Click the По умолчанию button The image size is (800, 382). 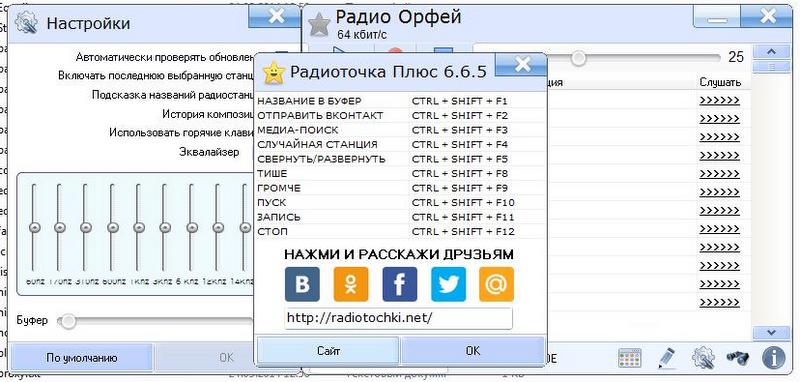pos(82,358)
